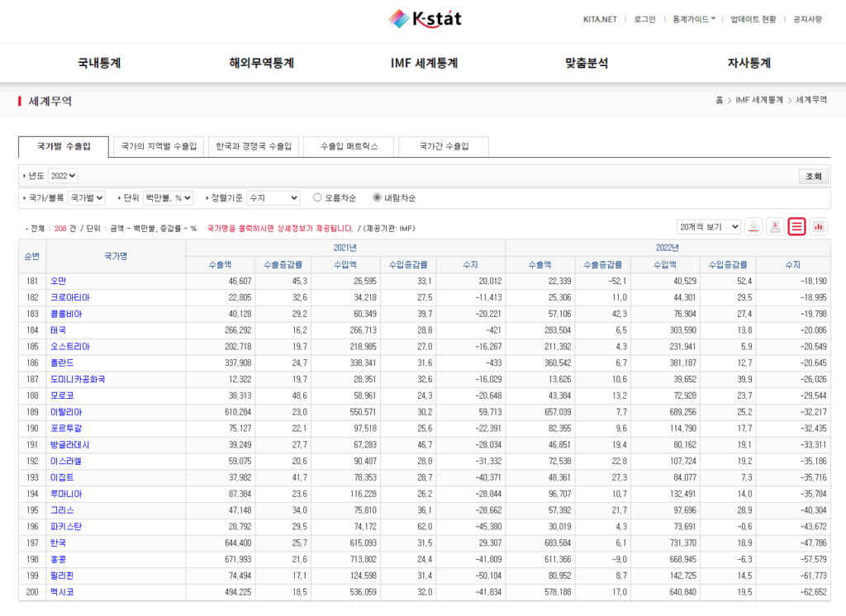Open country details for 루마니아
The image size is (846, 616).
[x=66, y=494]
